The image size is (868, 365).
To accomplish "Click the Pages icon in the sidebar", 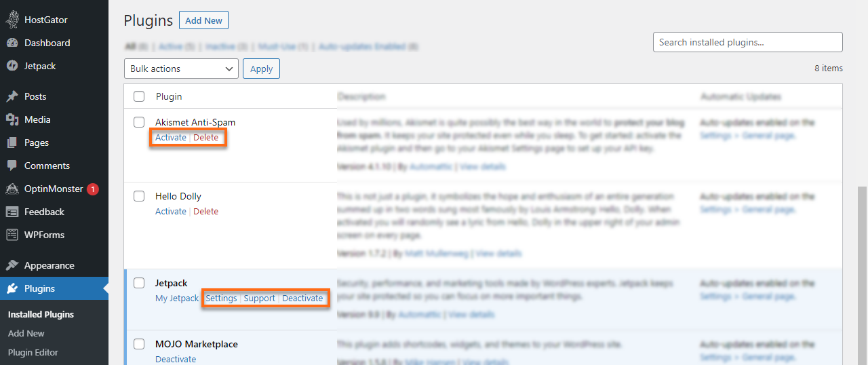I will (12, 142).
